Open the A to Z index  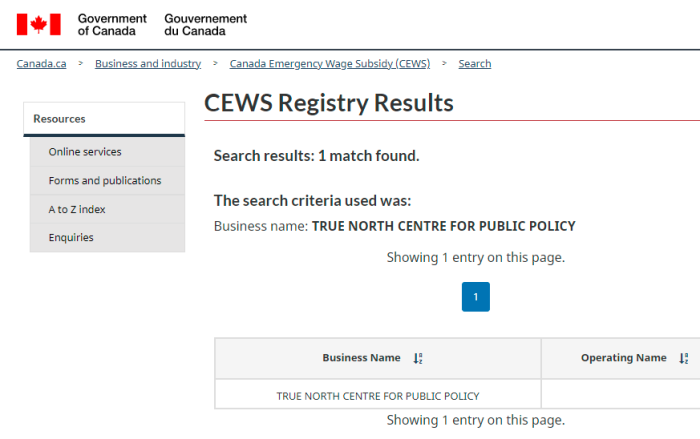pyautogui.click(x=108, y=209)
